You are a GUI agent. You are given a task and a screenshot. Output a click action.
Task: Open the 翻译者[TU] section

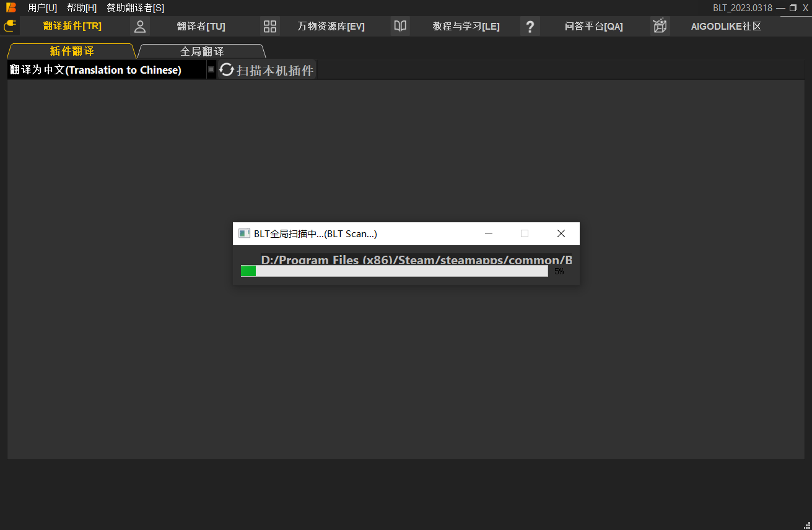pyautogui.click(x=201, y=27)
